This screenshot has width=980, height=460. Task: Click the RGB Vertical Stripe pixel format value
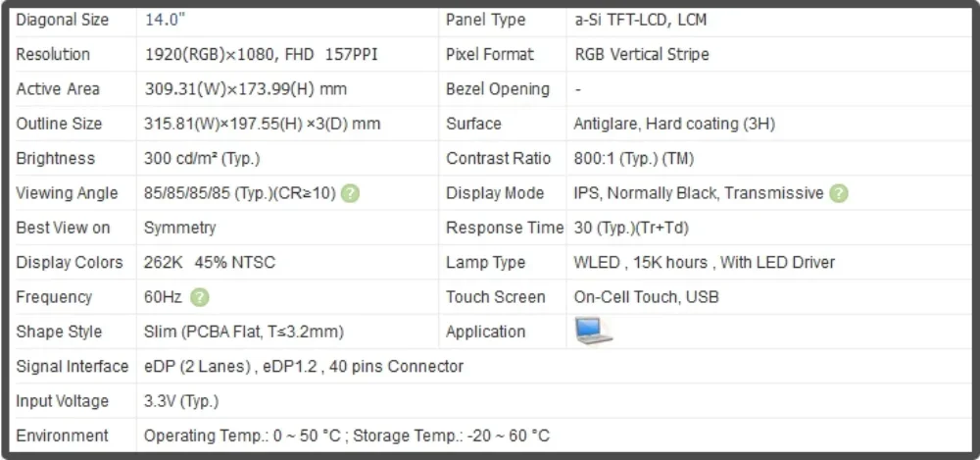click(642, 55)
